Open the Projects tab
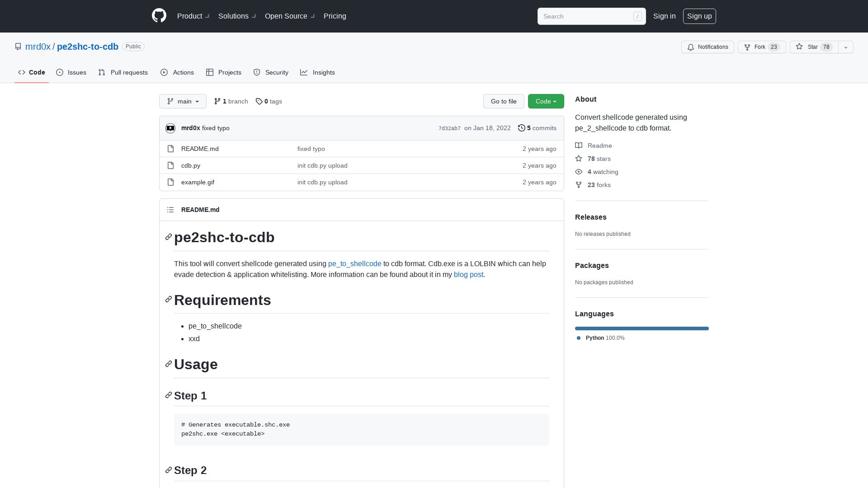 pos(224,72)
